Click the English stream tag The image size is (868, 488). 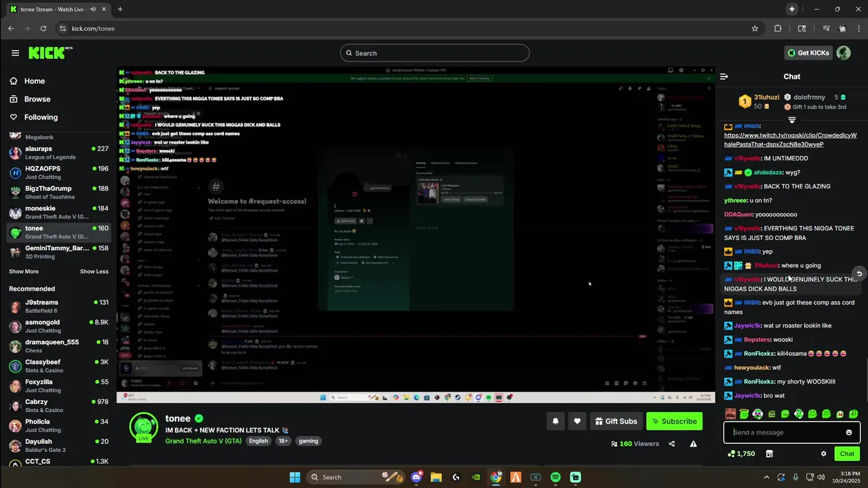click(258, 441)
